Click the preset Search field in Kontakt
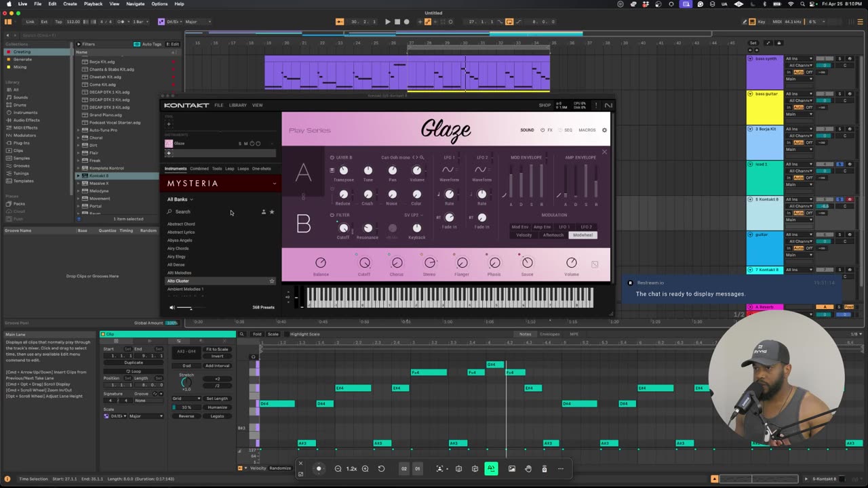868x488 pixels. point(213,212)
